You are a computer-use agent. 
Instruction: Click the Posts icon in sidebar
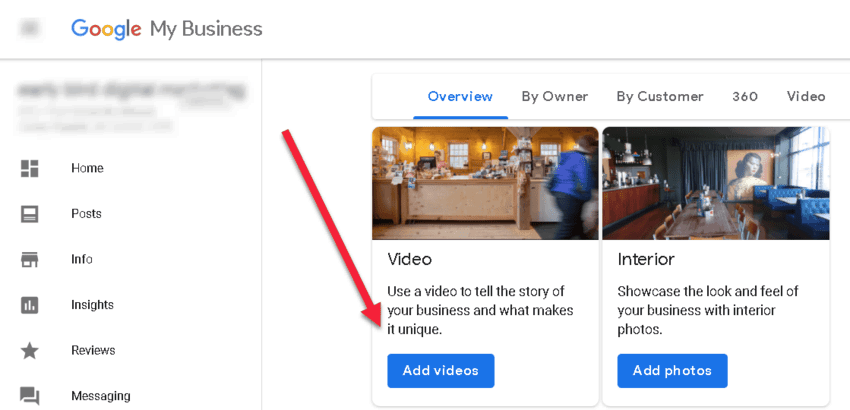tap(30, 214)
